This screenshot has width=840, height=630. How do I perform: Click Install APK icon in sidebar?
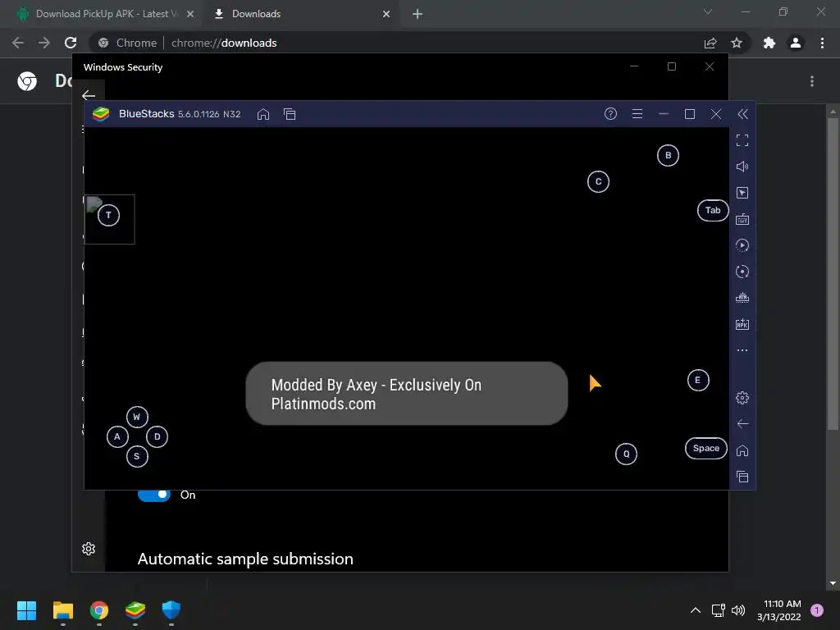[742, 324]
